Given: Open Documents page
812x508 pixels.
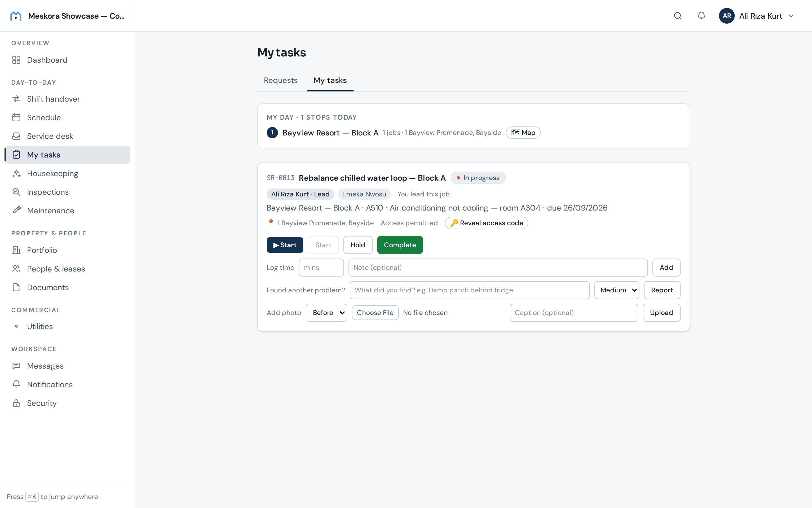Looking at the screenshot, I should (x=67, y=287).
